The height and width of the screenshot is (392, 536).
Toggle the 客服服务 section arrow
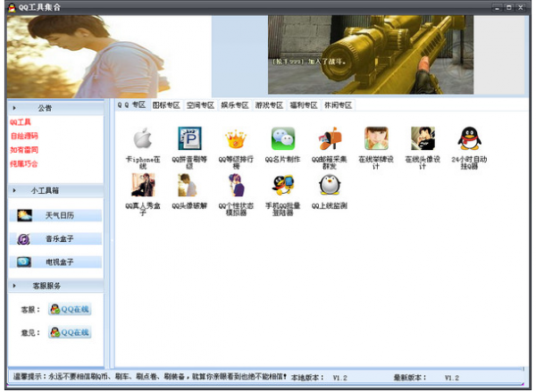14,286
